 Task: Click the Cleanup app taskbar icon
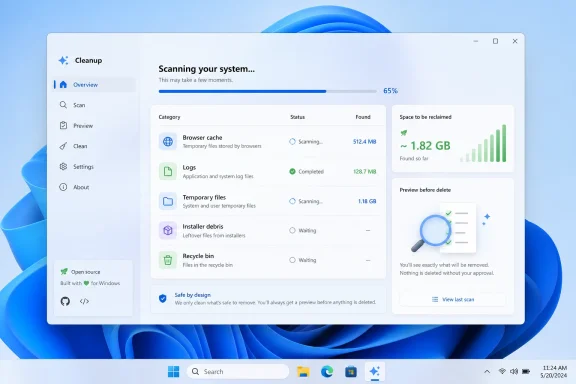click(x=375, y=372)
